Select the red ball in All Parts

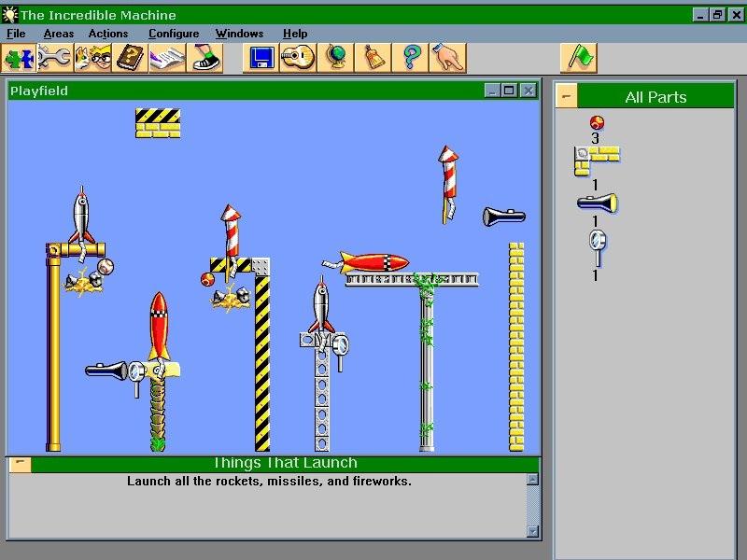pos(597,121)
